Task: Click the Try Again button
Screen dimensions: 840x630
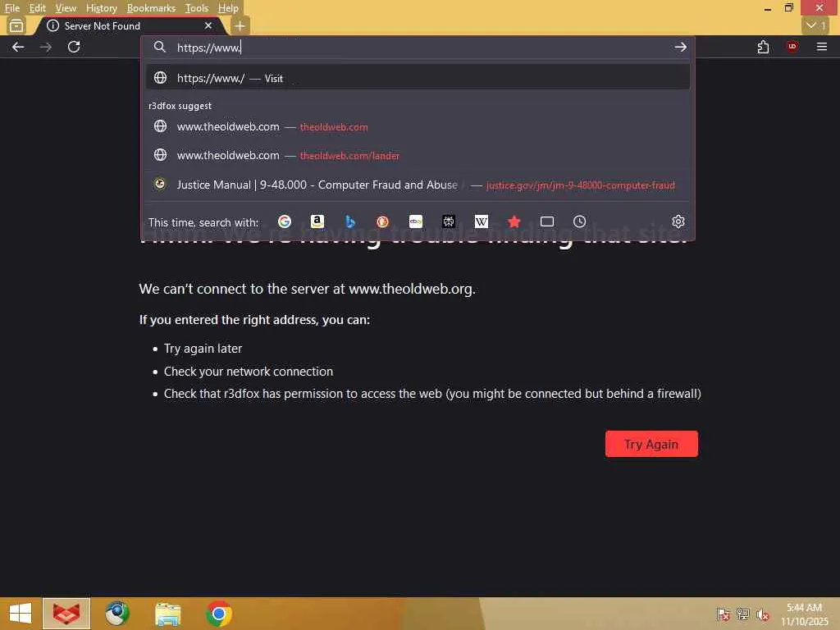Action: [x=651, y=444]
